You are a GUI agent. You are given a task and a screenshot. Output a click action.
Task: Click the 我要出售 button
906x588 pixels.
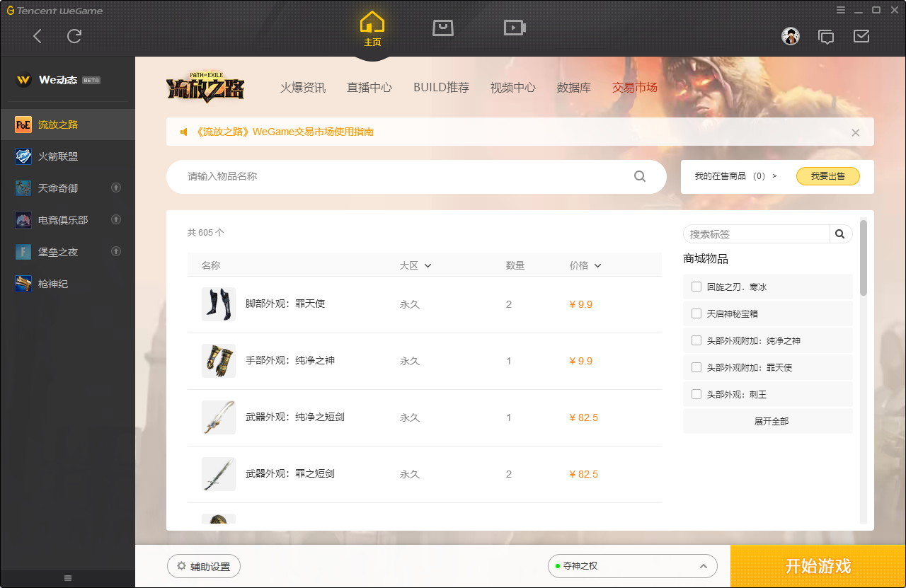point(828,176)
